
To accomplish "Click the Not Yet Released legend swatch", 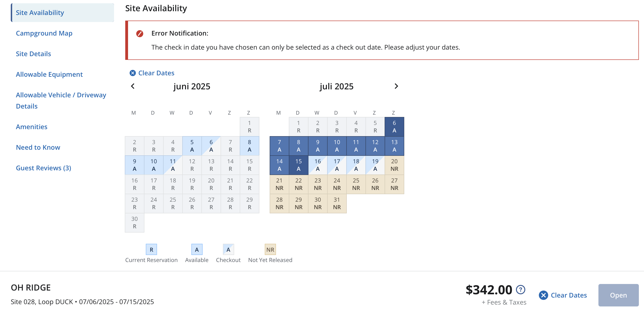I will pyautogui.click(x=270, y=249).
